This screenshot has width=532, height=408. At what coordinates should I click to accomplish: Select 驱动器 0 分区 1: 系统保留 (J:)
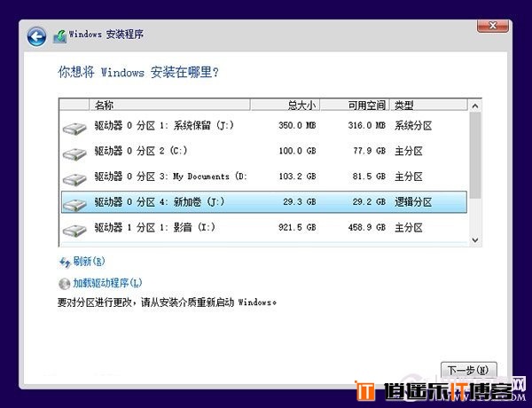click(x=264, y=126)
